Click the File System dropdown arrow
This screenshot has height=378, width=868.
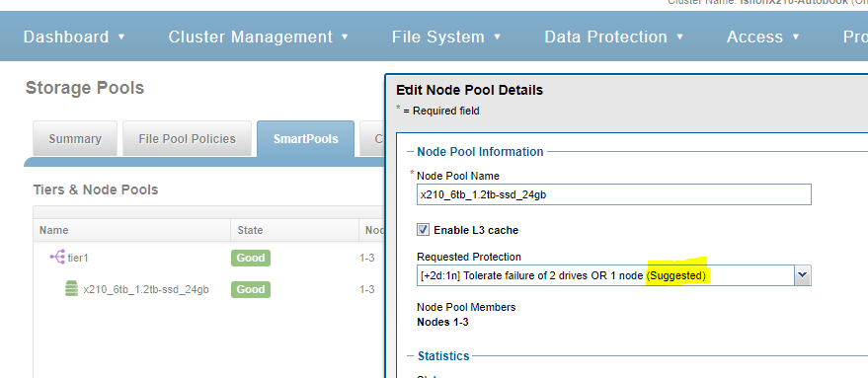pos(497,38)
